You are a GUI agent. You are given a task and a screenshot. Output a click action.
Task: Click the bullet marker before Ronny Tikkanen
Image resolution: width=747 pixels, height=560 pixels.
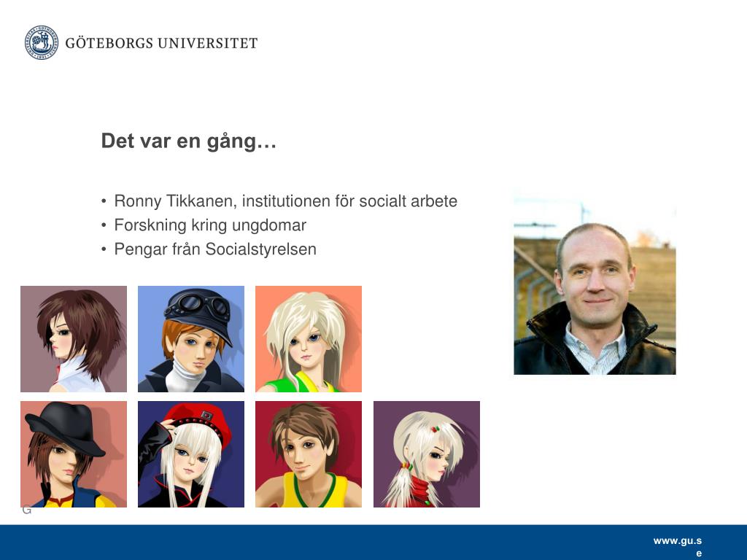click(104, 201)
